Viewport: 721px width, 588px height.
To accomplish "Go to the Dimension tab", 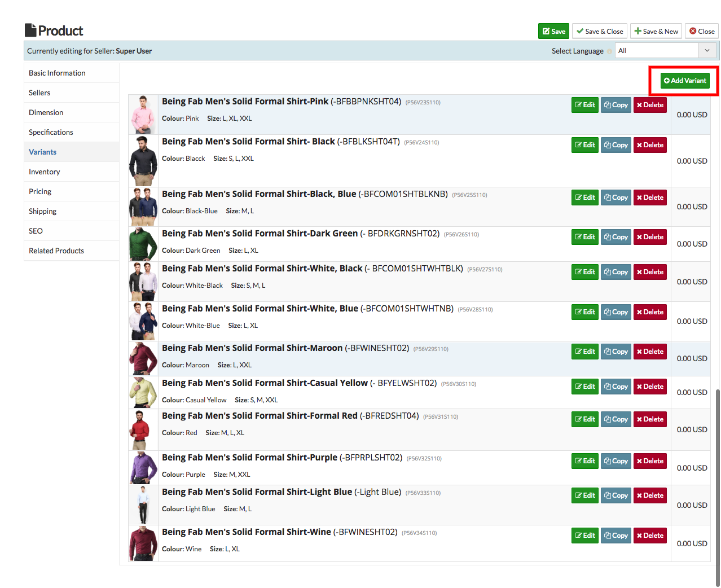I will click(x=72, y=112).
